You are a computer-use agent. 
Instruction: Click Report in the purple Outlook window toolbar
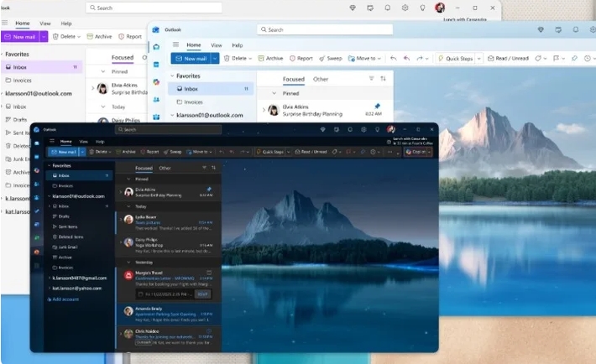130,36
